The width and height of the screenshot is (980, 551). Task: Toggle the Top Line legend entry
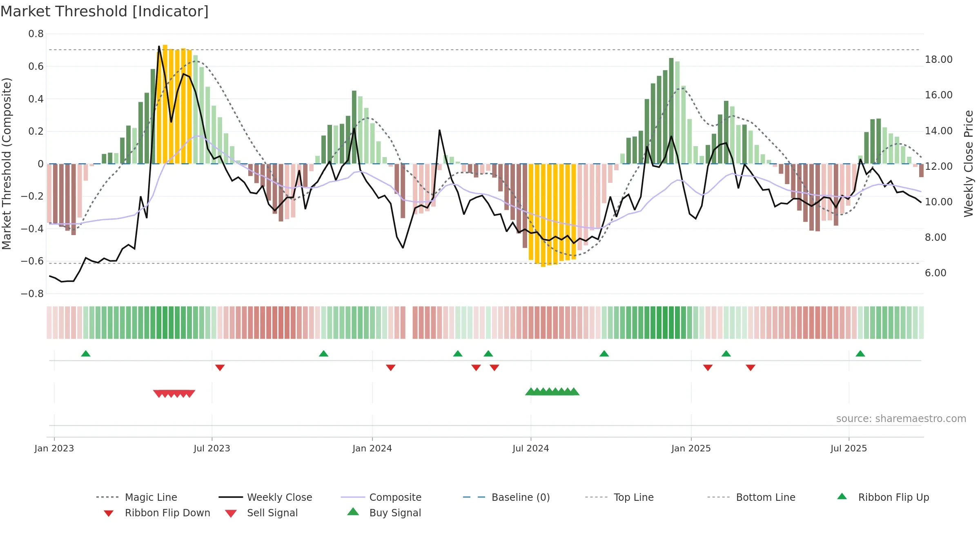tap(619, 497)
